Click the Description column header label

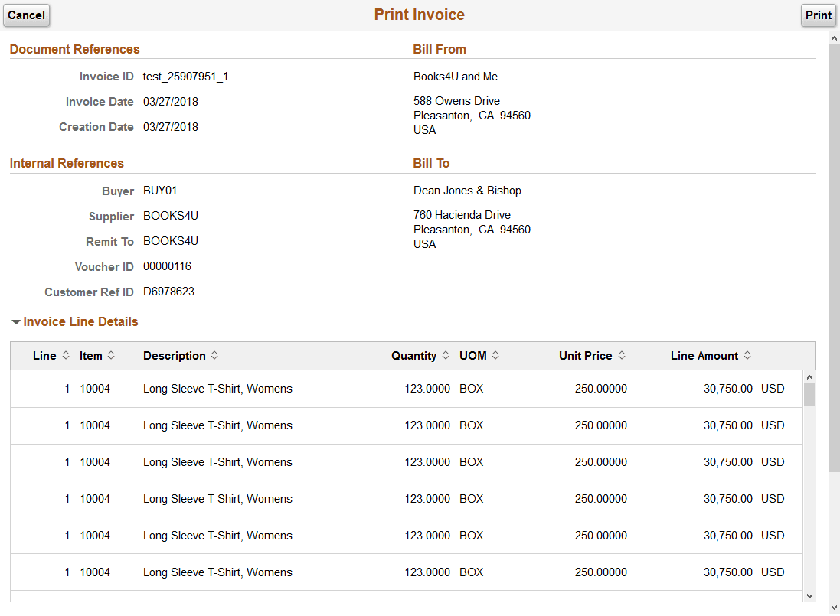coord(175,355)
